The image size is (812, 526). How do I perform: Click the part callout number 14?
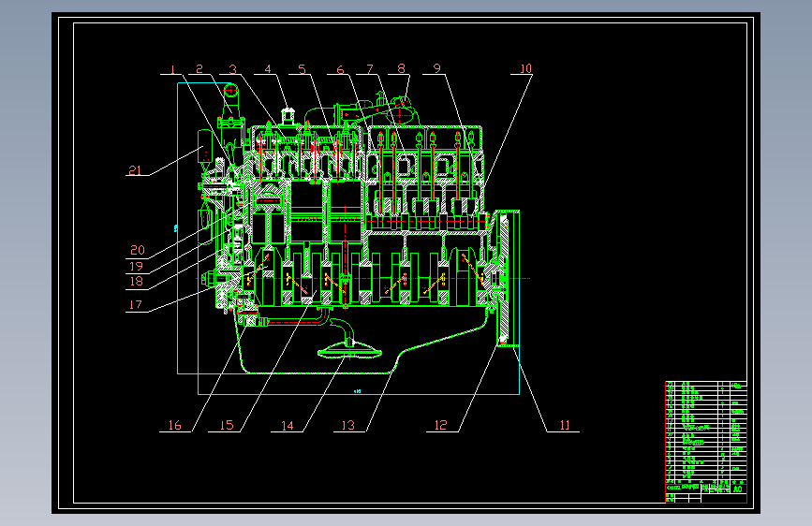(x=287, y=426)
